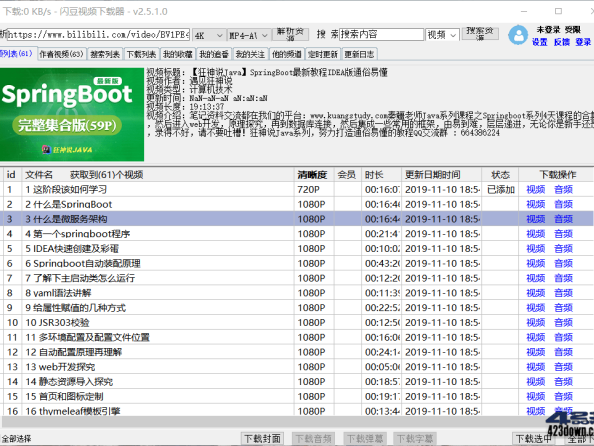Screen dimensions: 594x446
Task: Download video for 8 yaml语法讲解
Action: 536,293
